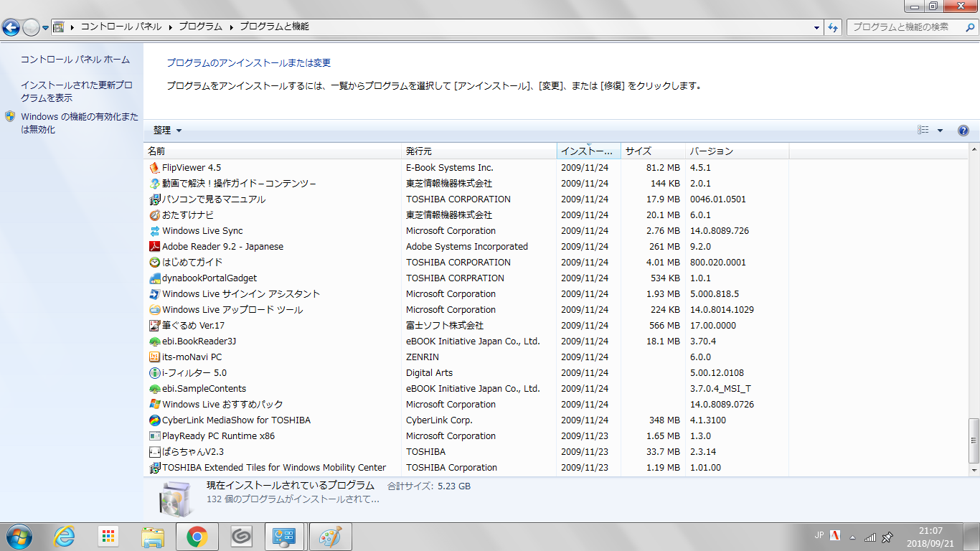
Task: Change the view using the view icon
Action: [x=923, y=131]
